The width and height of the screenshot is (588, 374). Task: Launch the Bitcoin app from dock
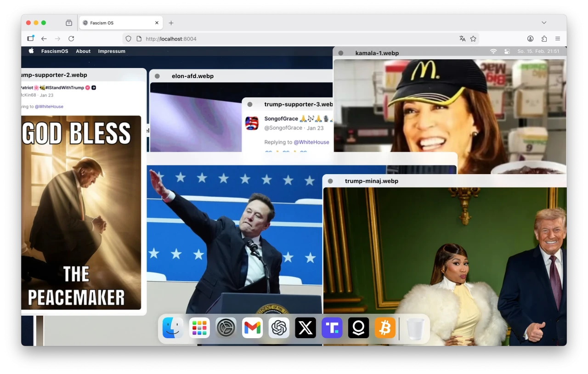coord(385,328)
